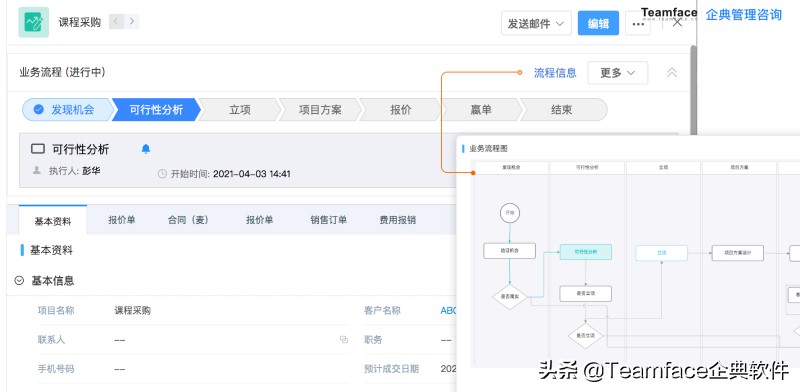The image size is (800, 392).
Task: Go to previous record with left arrow
Action: pyautogui.click(x=116, y=21)
